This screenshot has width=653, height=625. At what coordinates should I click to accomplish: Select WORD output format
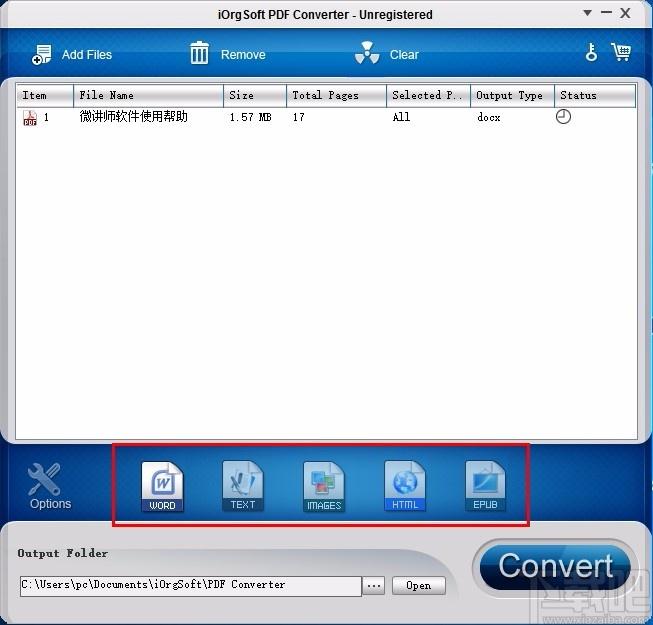pyautogui.click(x=162, y=486)
